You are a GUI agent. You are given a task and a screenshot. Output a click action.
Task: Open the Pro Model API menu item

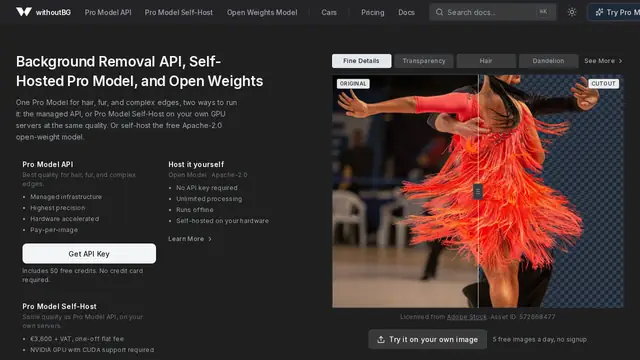pyautogui.click(x=108, y=13)
